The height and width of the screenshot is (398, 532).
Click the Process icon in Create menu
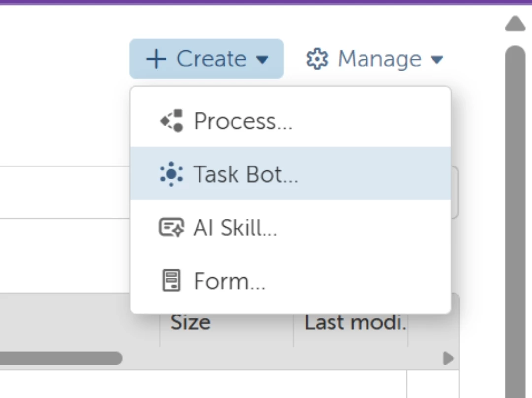pos(172,121)
